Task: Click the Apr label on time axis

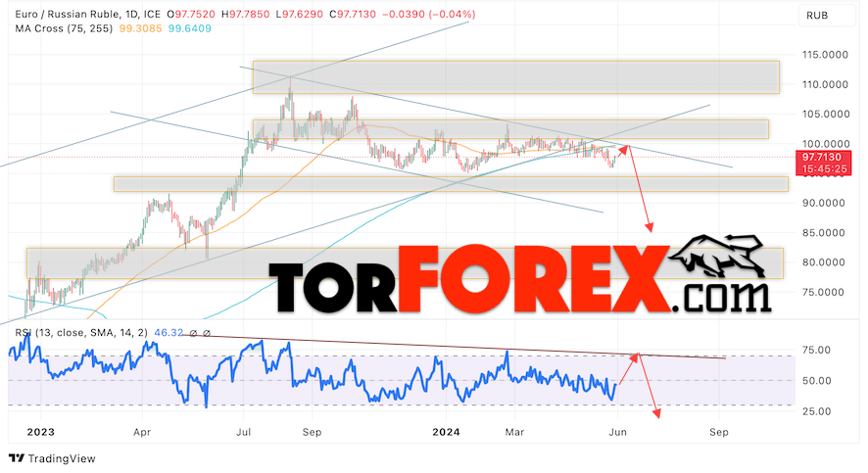Action: (x=142, y=432)
